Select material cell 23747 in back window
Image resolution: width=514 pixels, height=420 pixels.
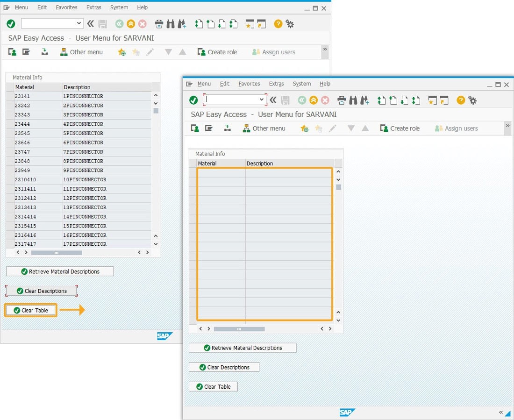pyautogui.click(x=38, y=152)
